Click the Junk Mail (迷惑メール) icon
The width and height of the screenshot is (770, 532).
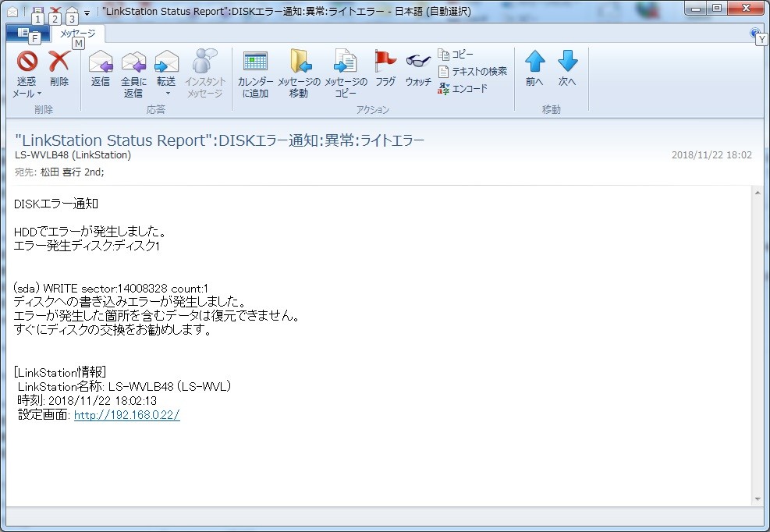(27, 62)
